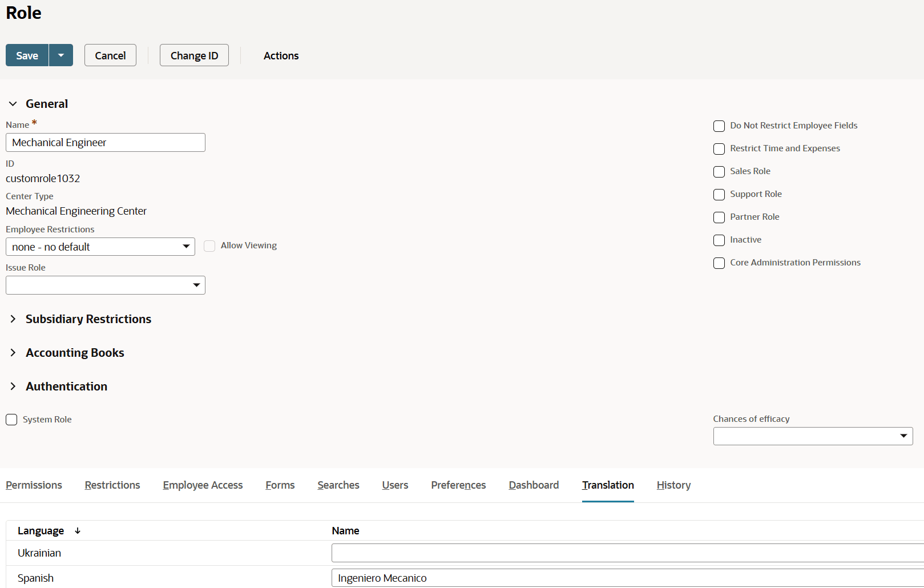
Task: Open the Preferences tab
Action: (x=458, y=485)
